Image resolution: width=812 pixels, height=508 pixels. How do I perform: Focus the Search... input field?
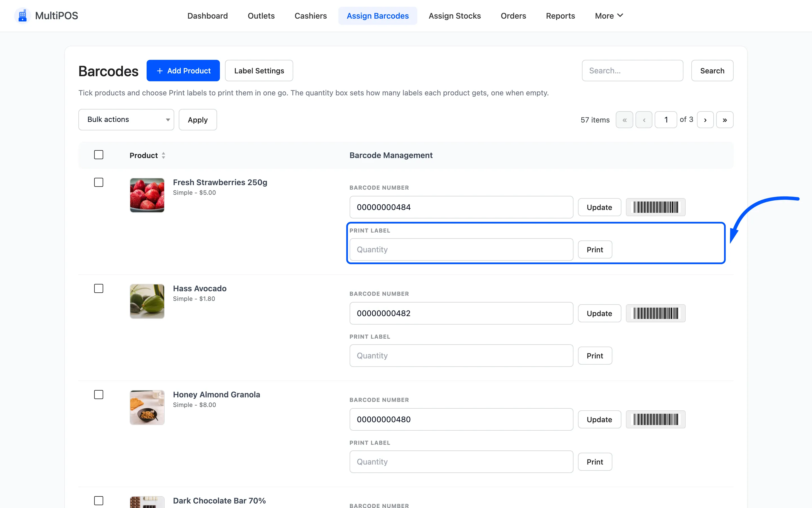(632, 71)
